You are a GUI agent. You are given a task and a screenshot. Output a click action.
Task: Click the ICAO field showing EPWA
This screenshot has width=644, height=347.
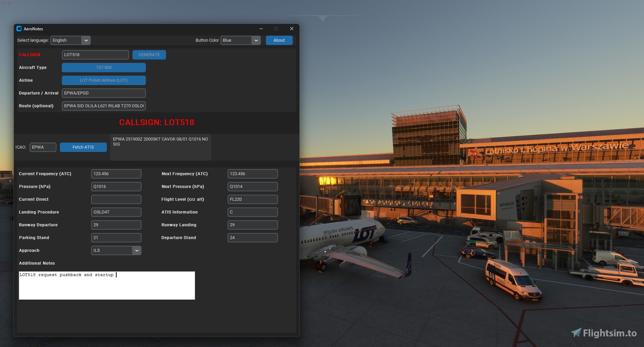click(x=43, y=147)
